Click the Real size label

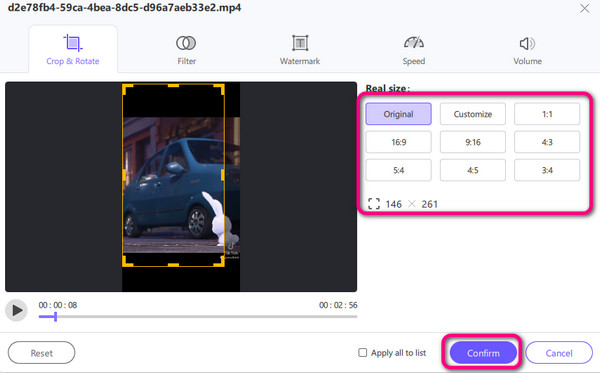tap(388, 88)
